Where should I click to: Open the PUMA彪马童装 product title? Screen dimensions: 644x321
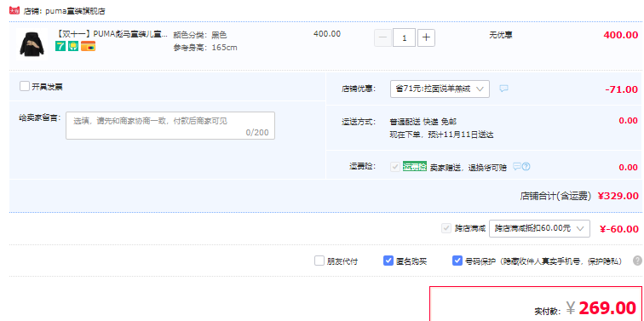112,34
